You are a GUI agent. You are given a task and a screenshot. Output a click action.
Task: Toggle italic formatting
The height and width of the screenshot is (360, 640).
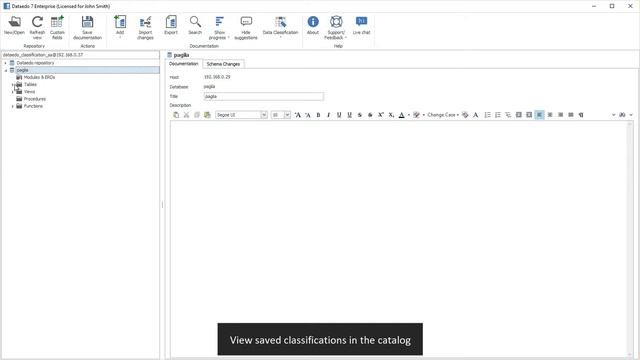pos(329,115)
